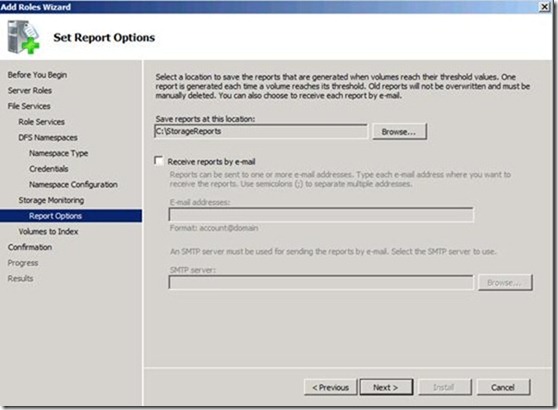Screen dimensions: 558x410
Task: Click the E-mail addresses label
Action: point(200,202)
